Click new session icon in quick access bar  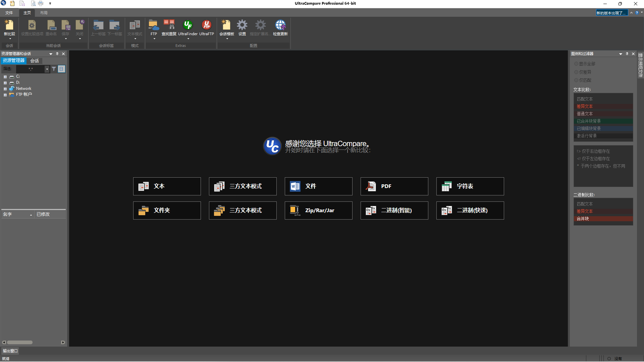tap(12, 3)
